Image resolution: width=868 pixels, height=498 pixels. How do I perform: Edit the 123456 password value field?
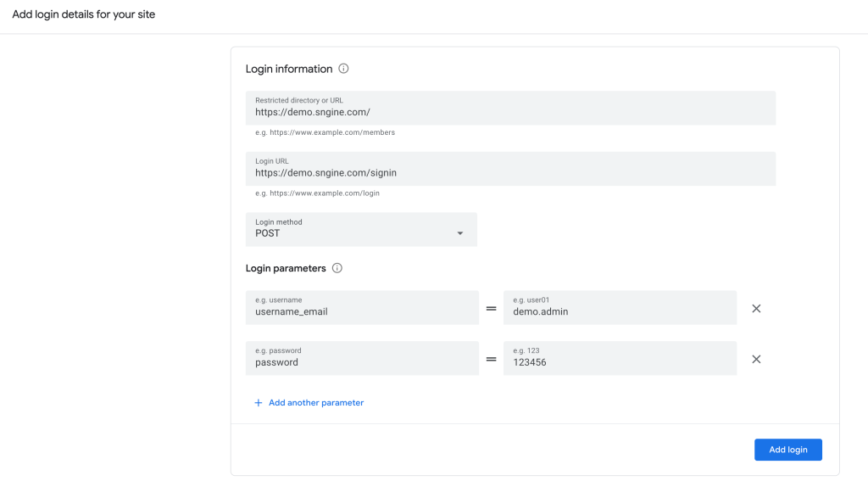pyautogui.click(x=620, y=358)
